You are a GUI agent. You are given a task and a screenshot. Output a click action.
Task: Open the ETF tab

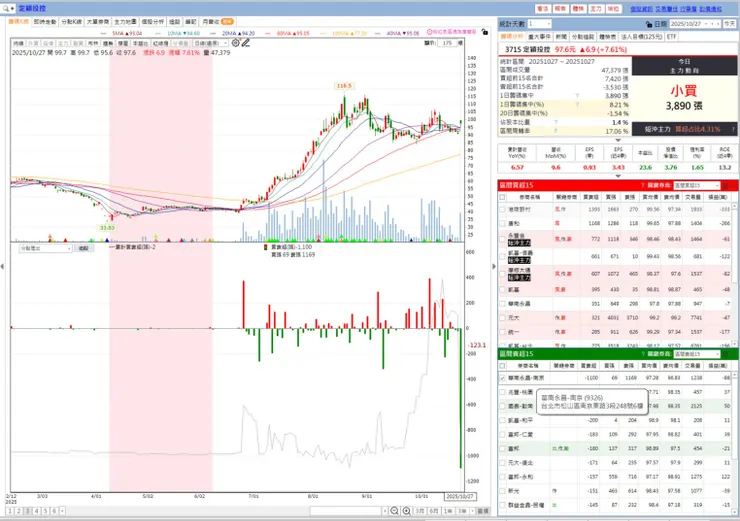(672, 36)
